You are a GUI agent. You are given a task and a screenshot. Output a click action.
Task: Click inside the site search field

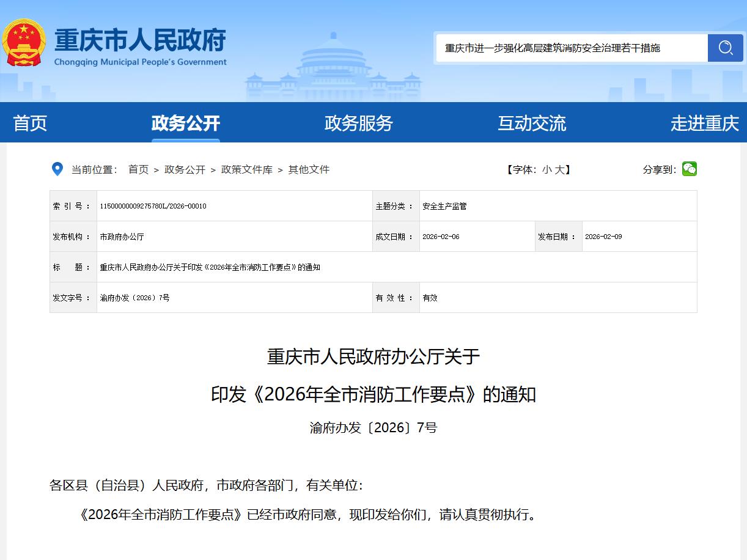572,48
